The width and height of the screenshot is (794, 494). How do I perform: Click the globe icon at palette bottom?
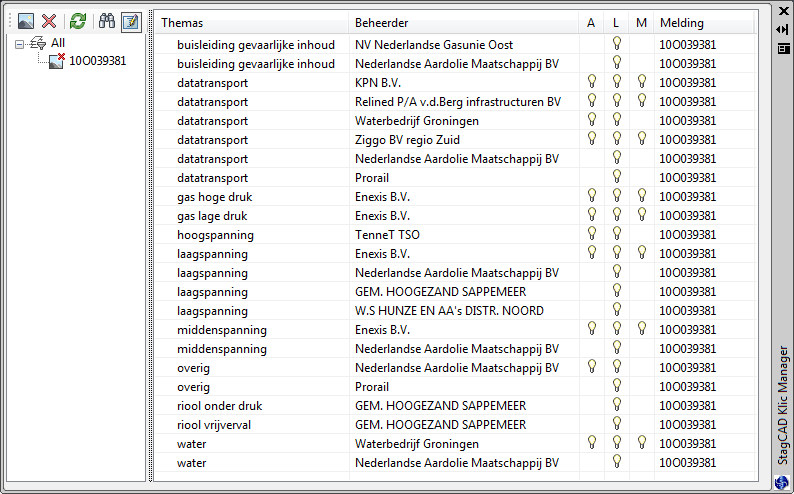(x=782, y=482)
